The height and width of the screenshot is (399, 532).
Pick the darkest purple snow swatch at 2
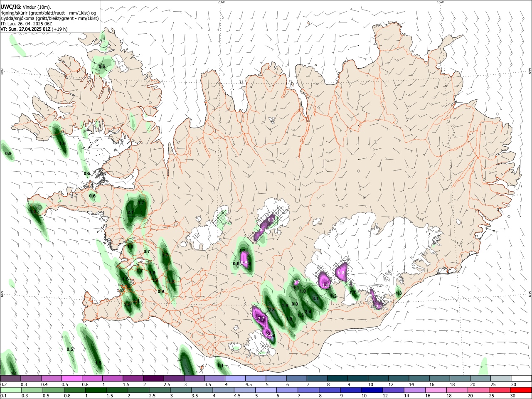tap(153, 378)
